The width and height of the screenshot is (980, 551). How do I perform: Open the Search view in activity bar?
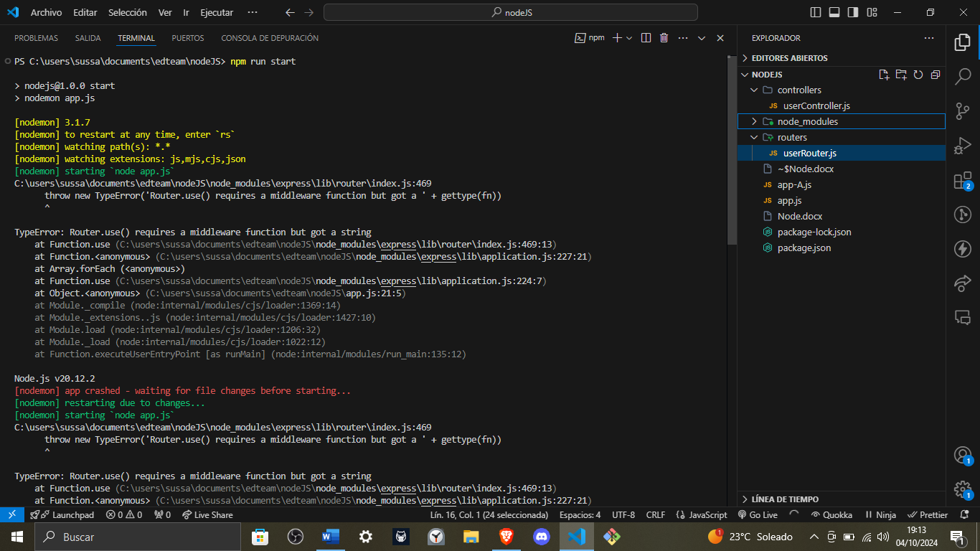[x=963, y=77]
